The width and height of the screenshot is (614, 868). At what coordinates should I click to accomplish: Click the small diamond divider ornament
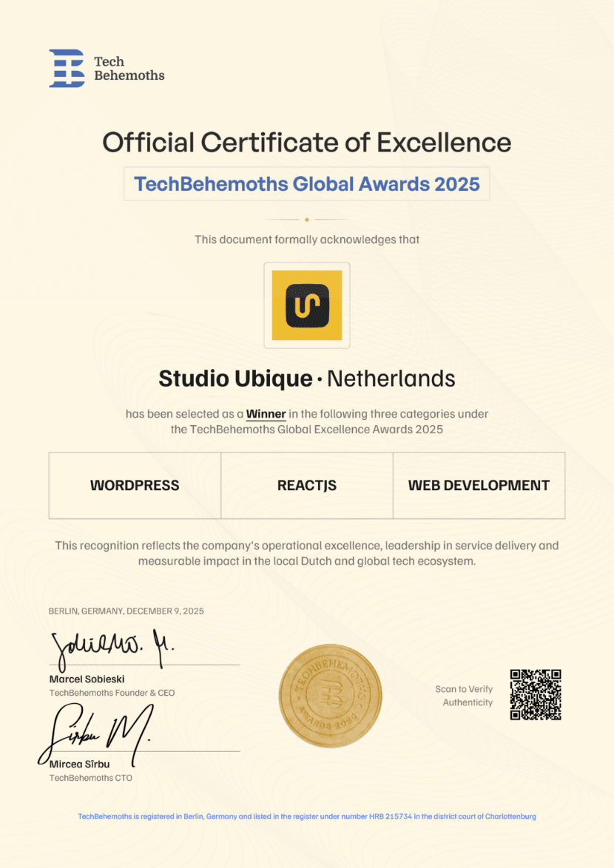click(x=307, y=219)
